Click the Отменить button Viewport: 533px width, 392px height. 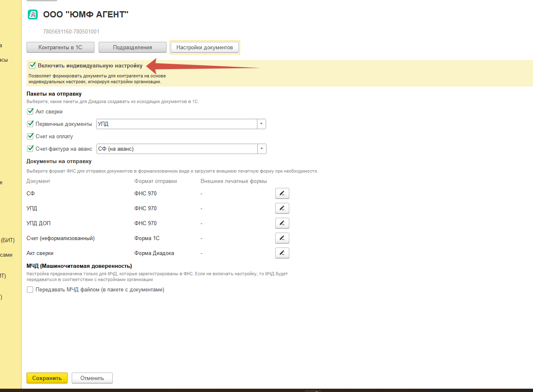92,378
